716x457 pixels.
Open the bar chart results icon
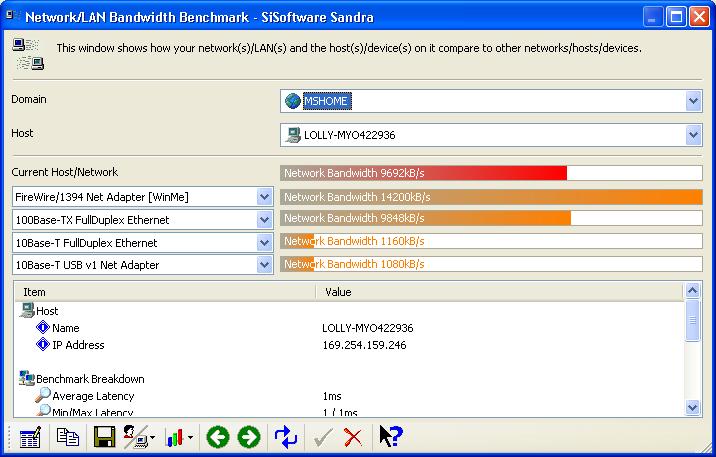click(x=175, y=437)
